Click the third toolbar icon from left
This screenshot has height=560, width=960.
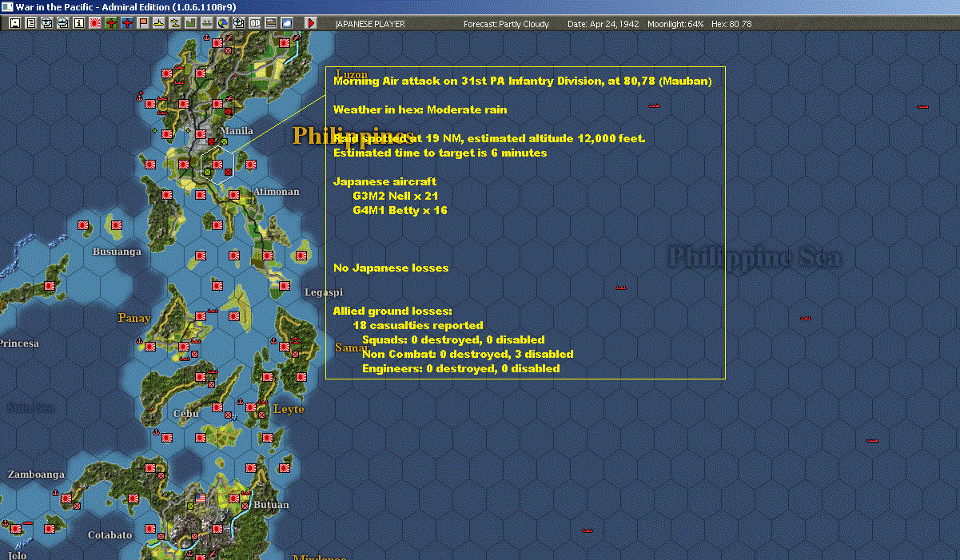[x=46, y=23]
